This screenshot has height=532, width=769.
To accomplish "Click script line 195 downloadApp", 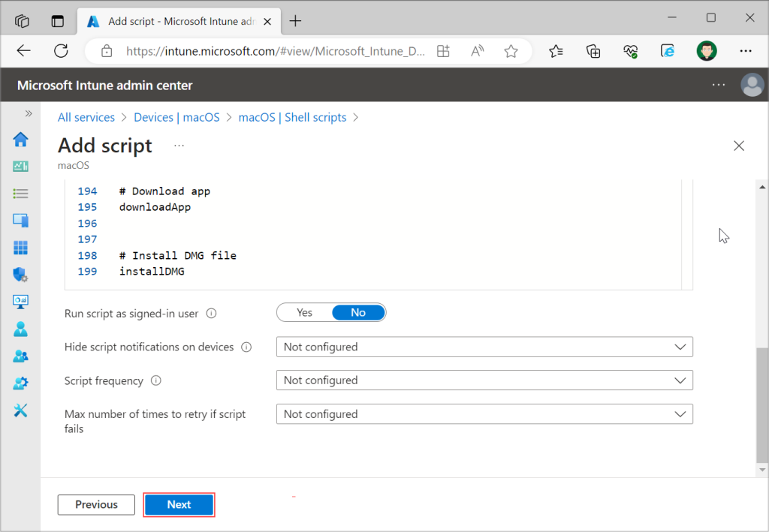I will click(155, 207).
